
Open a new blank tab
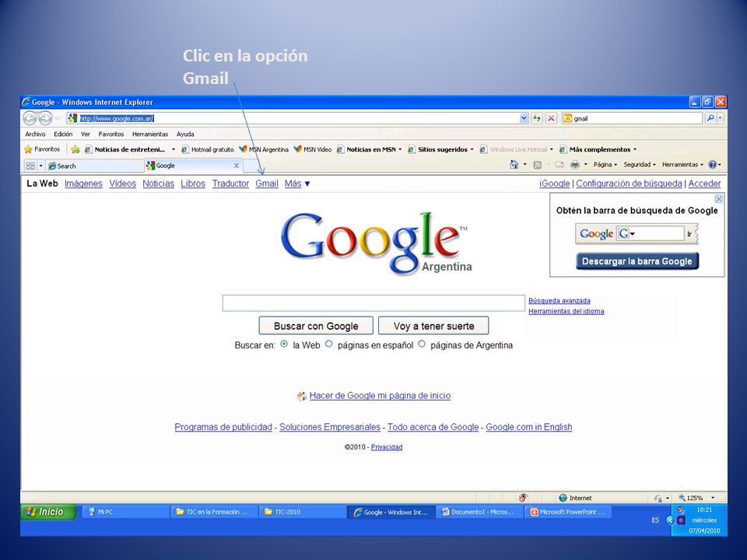[x=251, y=166]
